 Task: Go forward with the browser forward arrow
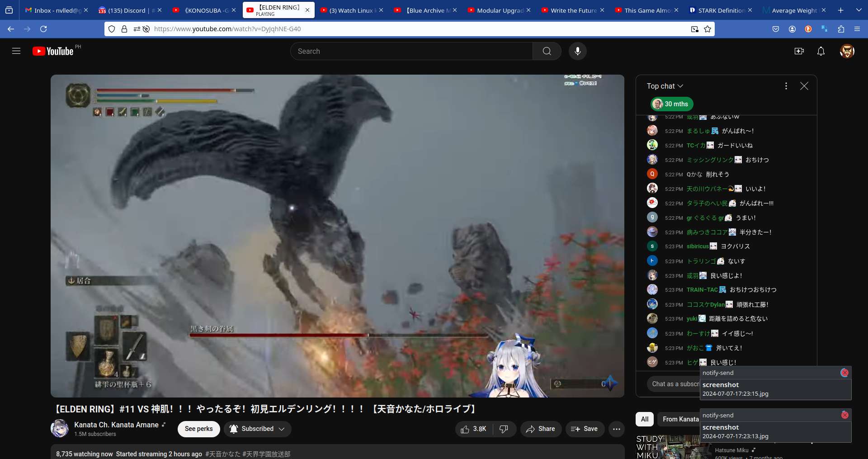pos(27,29)
